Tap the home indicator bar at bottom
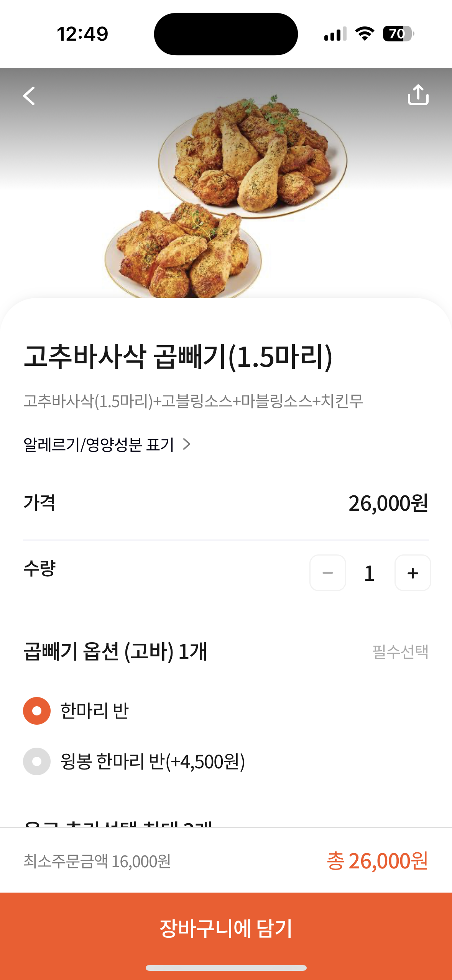This screenshot has width=452, height=980. tap(226, 968)
